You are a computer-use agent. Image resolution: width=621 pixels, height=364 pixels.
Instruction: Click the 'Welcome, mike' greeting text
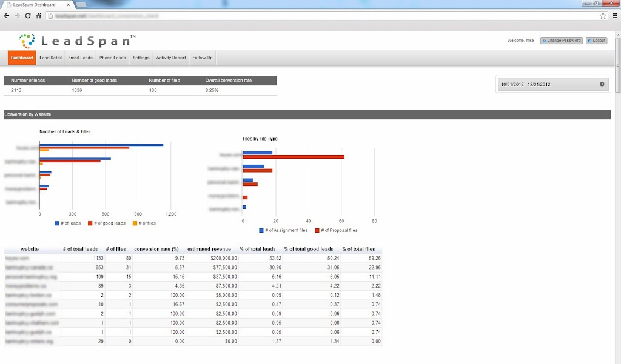point(520,41)
